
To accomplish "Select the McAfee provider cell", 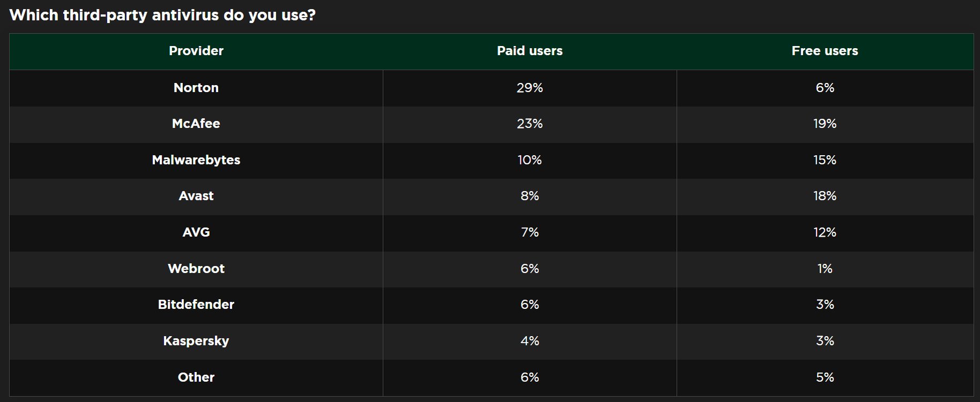I will pos(196,124).
